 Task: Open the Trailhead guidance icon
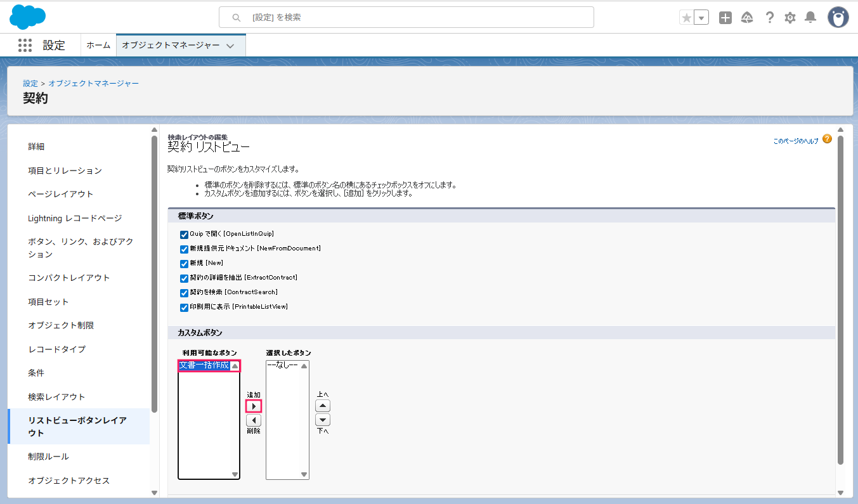tap(747, 18)
